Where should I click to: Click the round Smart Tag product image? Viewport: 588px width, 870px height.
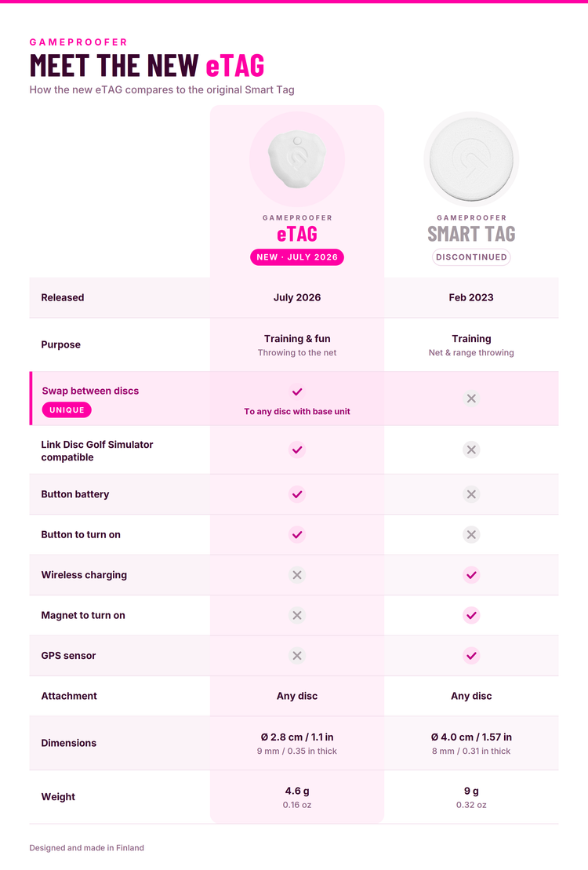(471, 159)
